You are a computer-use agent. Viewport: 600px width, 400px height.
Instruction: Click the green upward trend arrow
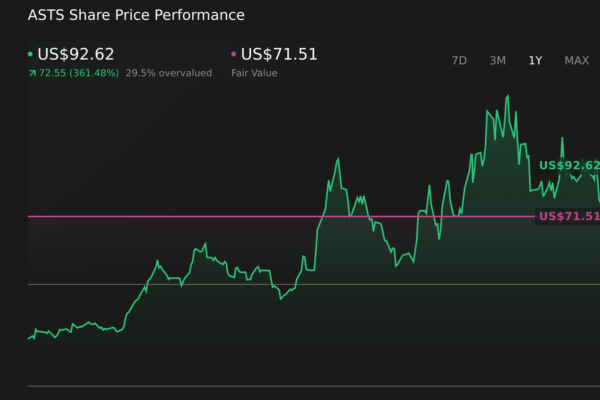pos(30,73)
